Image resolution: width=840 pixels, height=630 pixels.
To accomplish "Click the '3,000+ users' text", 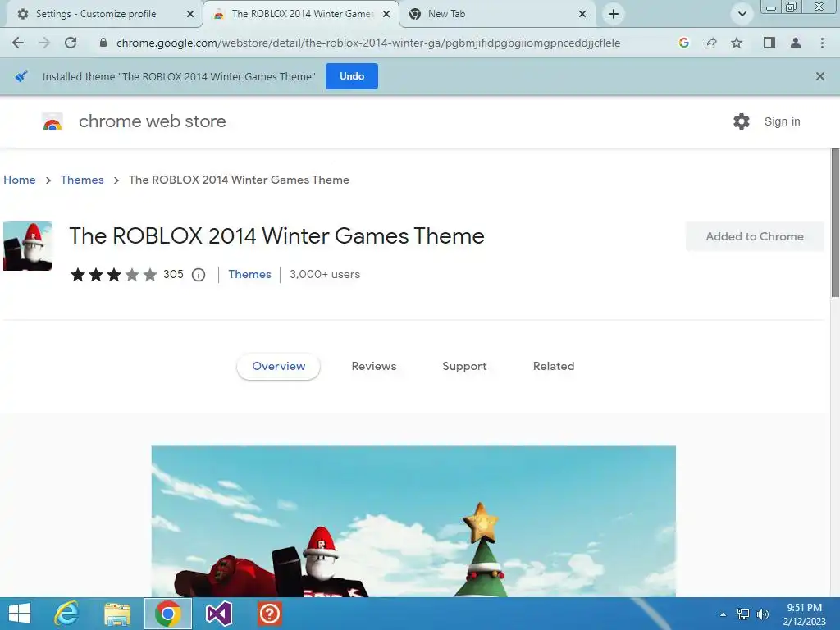I will pos(325,274).
